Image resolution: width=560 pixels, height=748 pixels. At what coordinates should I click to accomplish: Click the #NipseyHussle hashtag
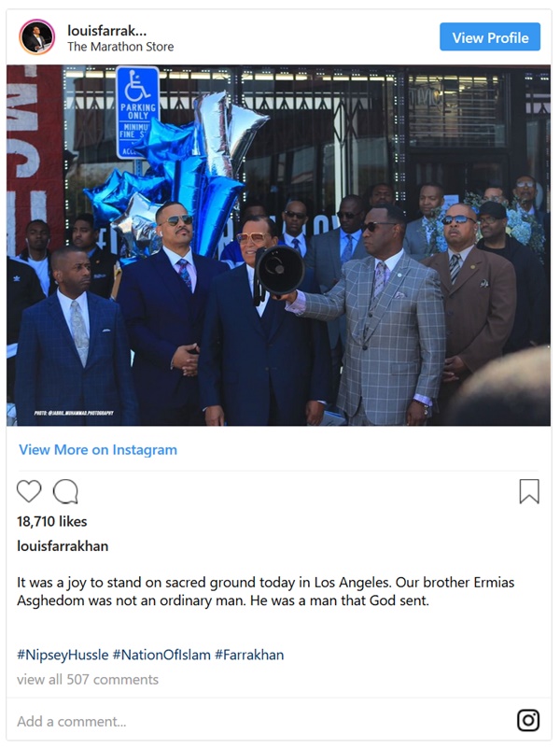[x=63, y=655]
